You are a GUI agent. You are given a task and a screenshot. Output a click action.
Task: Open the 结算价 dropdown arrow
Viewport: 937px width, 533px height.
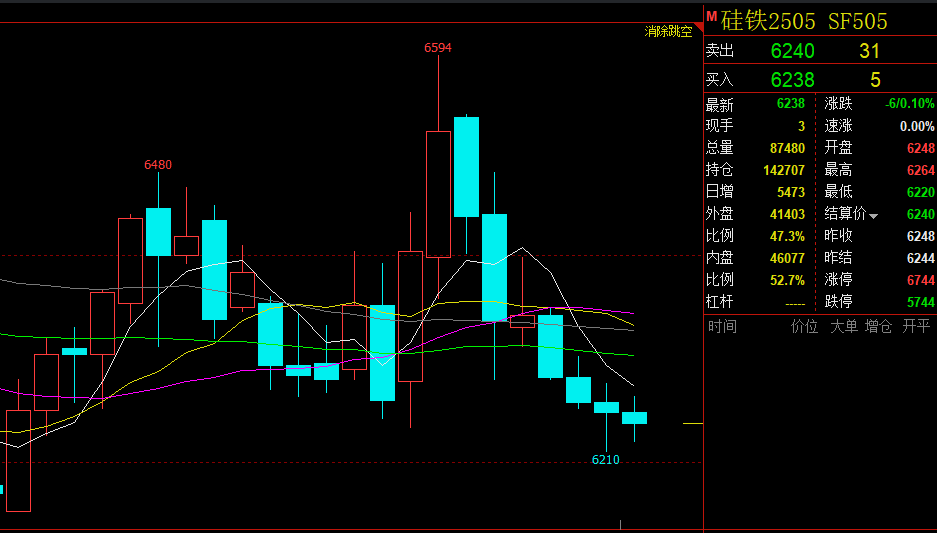(874, 216)
